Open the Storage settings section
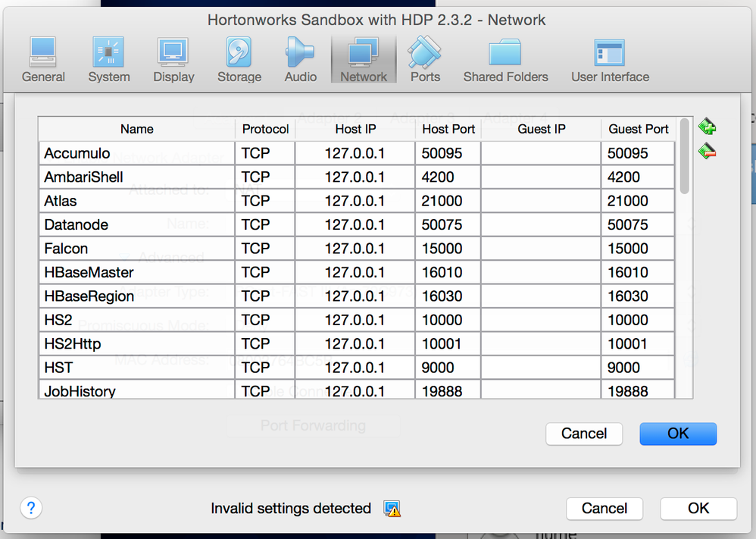The height and width of the screenshot is (539, 756). [x=239, y=59]
